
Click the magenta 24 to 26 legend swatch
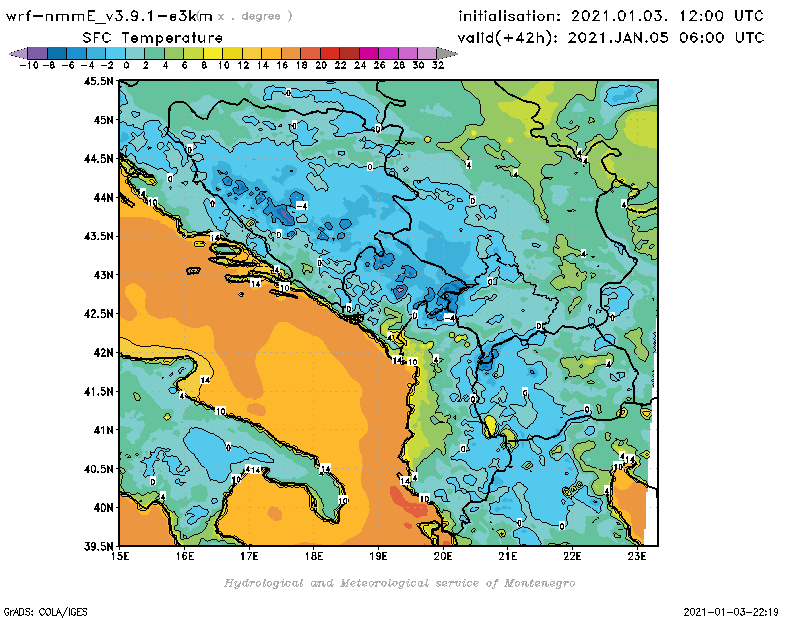click(369, 53)
